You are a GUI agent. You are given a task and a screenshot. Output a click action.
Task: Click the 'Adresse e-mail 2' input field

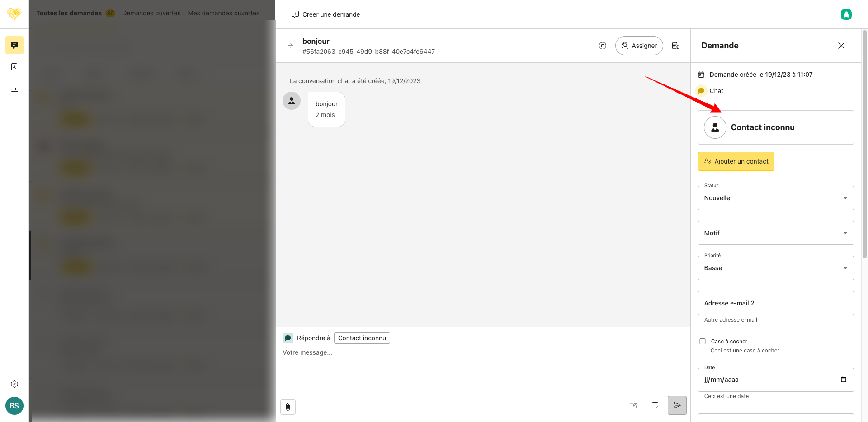tap(775, 303)
